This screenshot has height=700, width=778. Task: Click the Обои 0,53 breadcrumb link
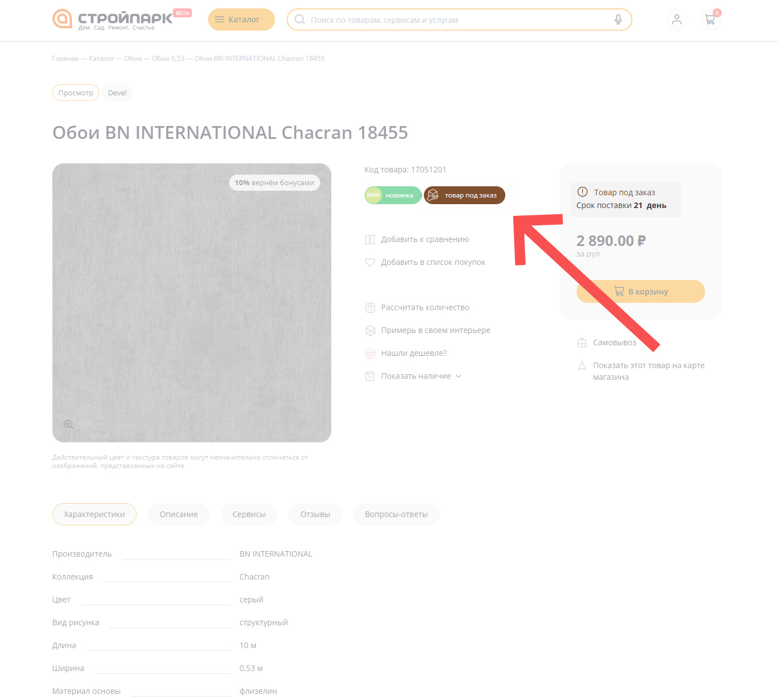[x=168, y=59]
